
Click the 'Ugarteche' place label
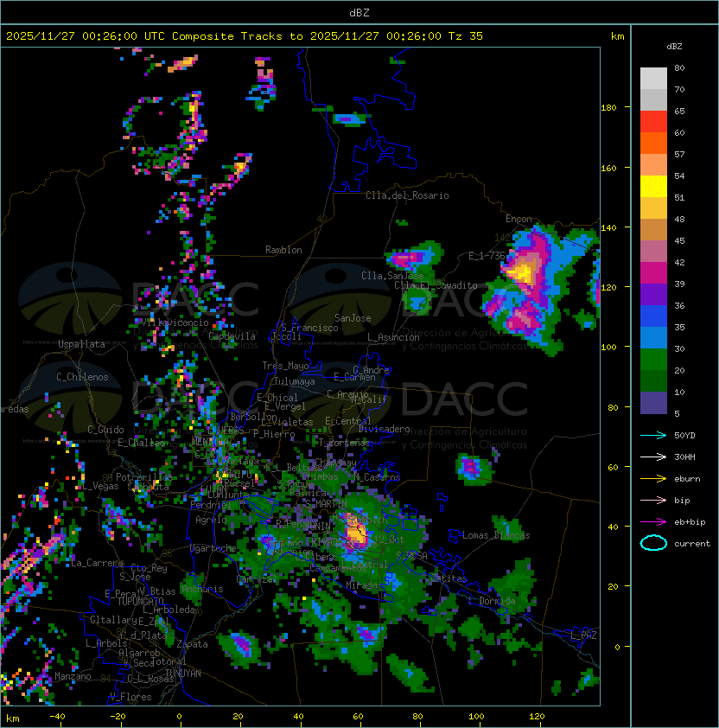coord(213,548)
